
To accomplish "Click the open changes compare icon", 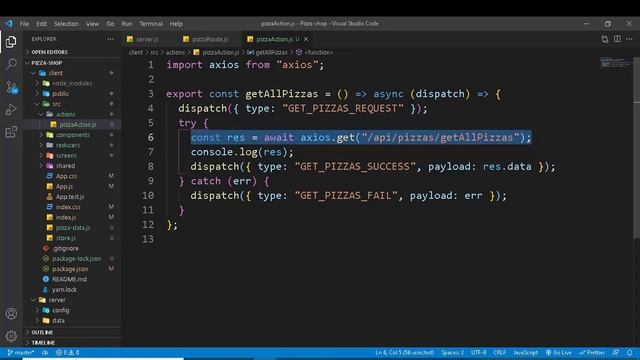I will 604,39.
